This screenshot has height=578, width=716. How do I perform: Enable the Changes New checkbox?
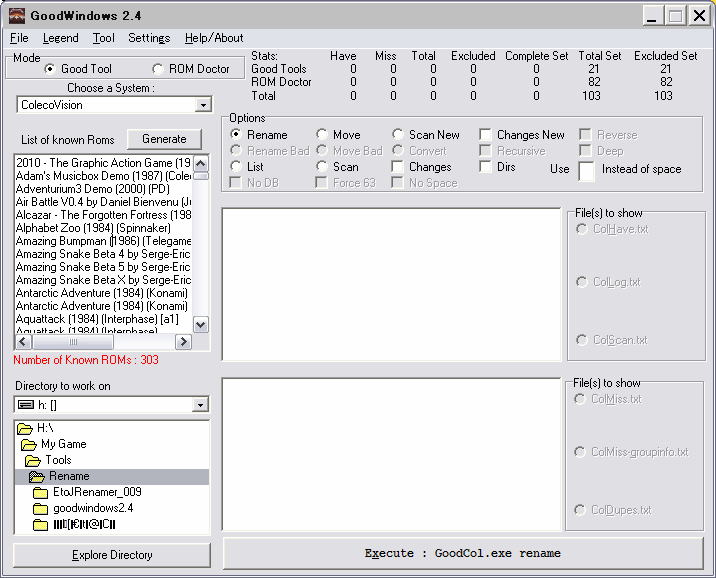click(x=485, y=135)
